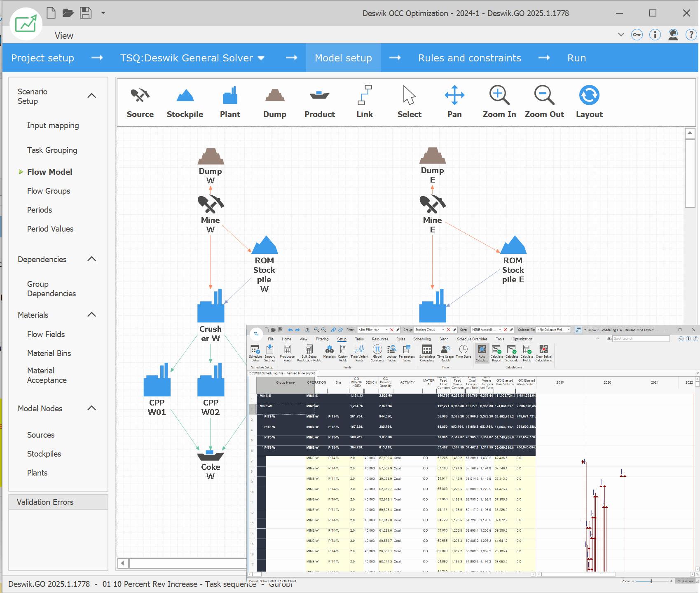Select the Dump node tool
The height and width of the screenshot is (593, 700).
point(275,103)
